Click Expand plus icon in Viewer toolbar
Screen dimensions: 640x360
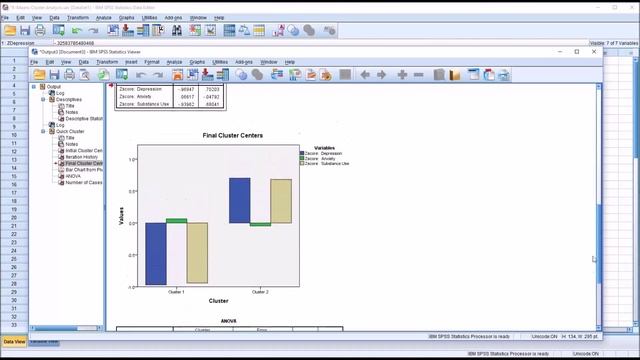402,75
